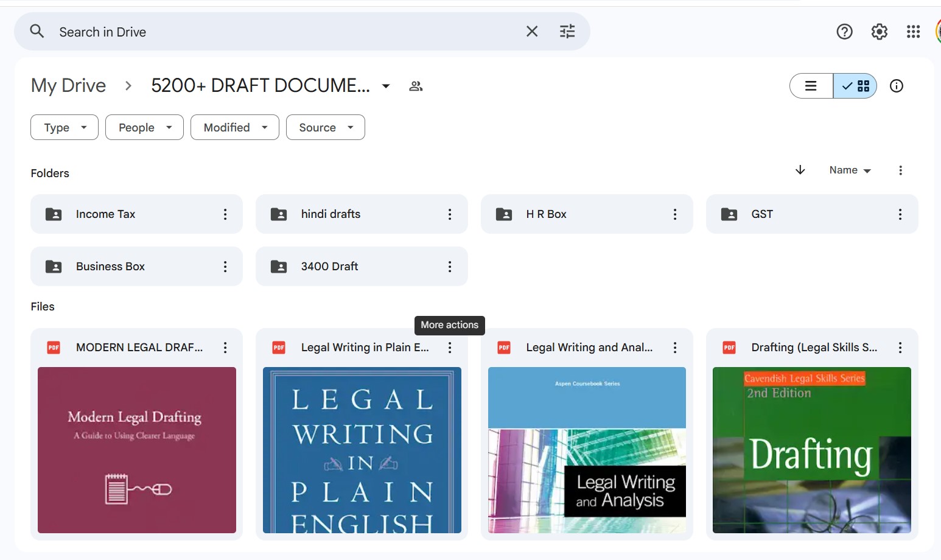This screenshot has height=560, width=941.
Task: Open more sort options three-dot menu
Action: 901,170
